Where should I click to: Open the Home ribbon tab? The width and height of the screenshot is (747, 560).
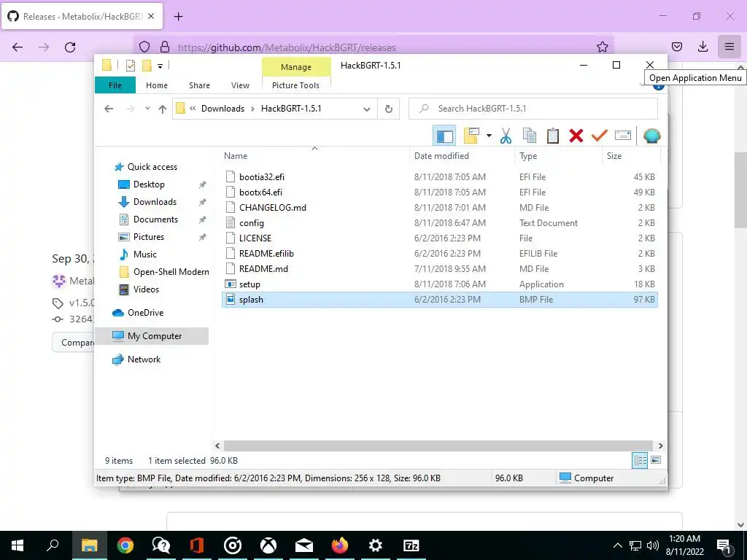(x=157, y=85)
